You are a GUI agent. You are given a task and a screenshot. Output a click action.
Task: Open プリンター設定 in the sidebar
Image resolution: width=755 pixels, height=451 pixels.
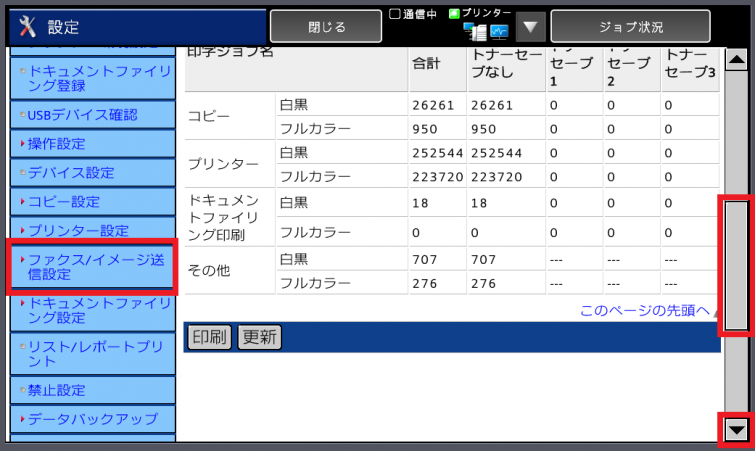click(90, 231)
